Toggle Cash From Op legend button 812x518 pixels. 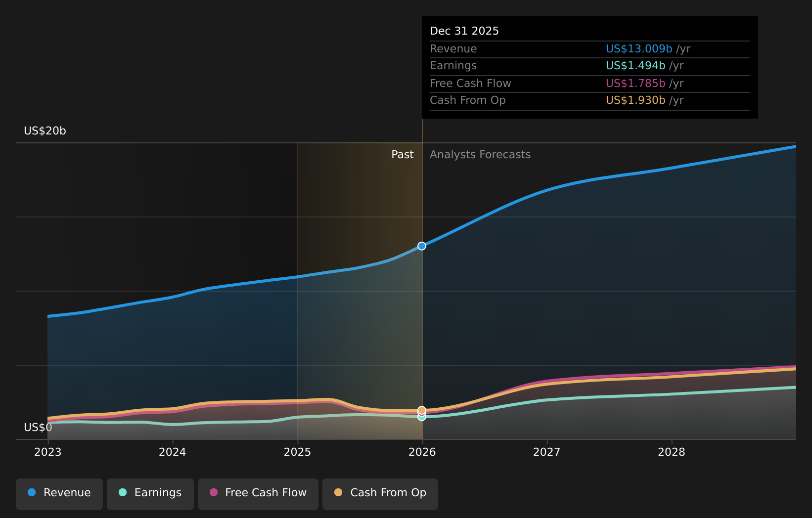point(380,493)
